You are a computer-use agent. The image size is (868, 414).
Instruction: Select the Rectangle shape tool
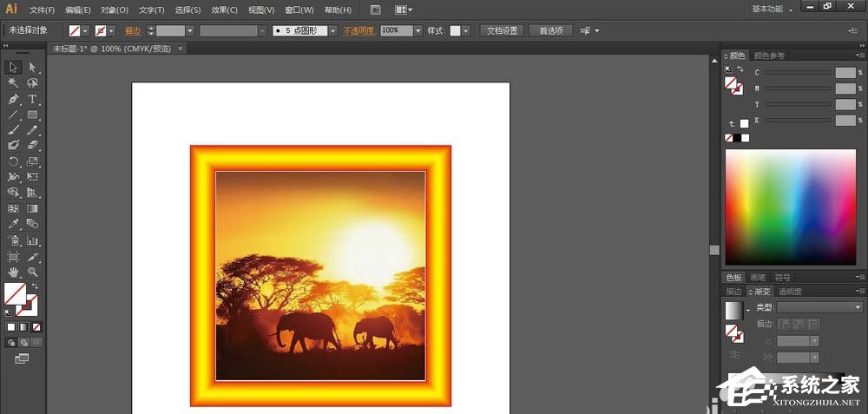coord(33,115)
